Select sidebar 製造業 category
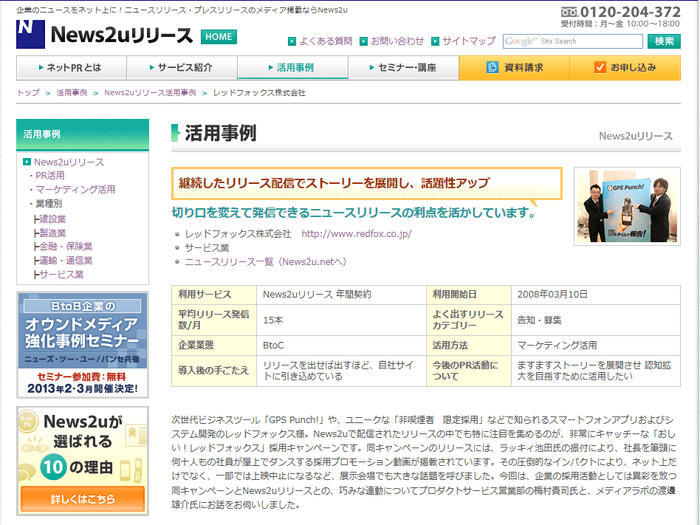The image size is (700, 525). 52,233
